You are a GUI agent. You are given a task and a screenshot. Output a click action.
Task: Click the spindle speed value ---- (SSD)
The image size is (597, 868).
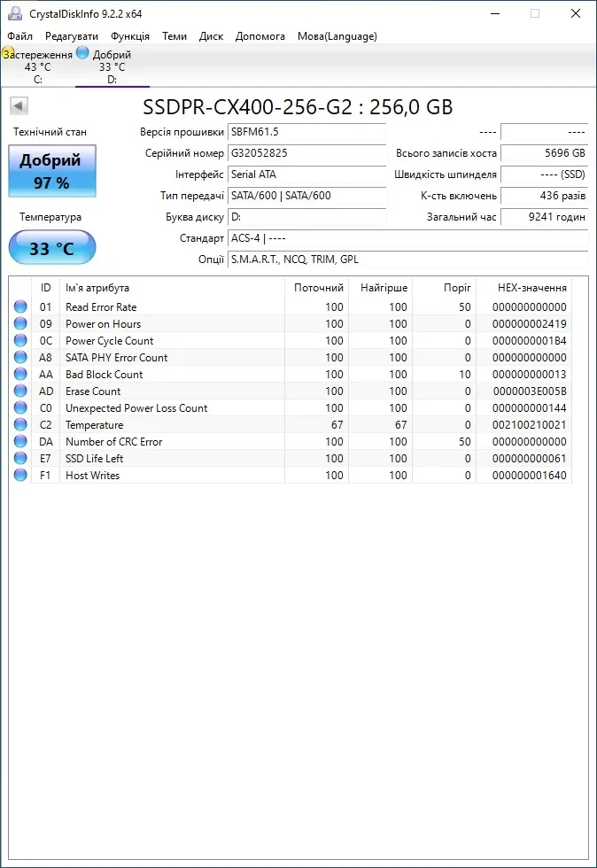tap(545, 174)
